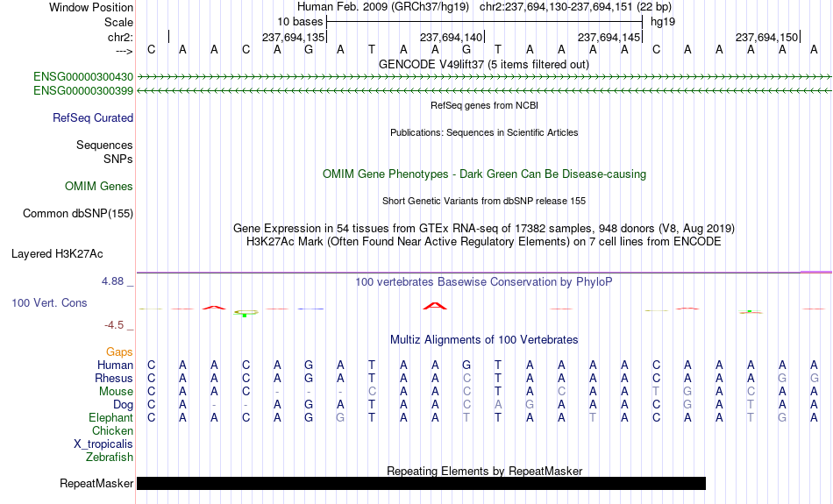Image resolution: width=833 pixels, height=504 pixels.
Task: Select the Human species row label
Action: (115, 365)
